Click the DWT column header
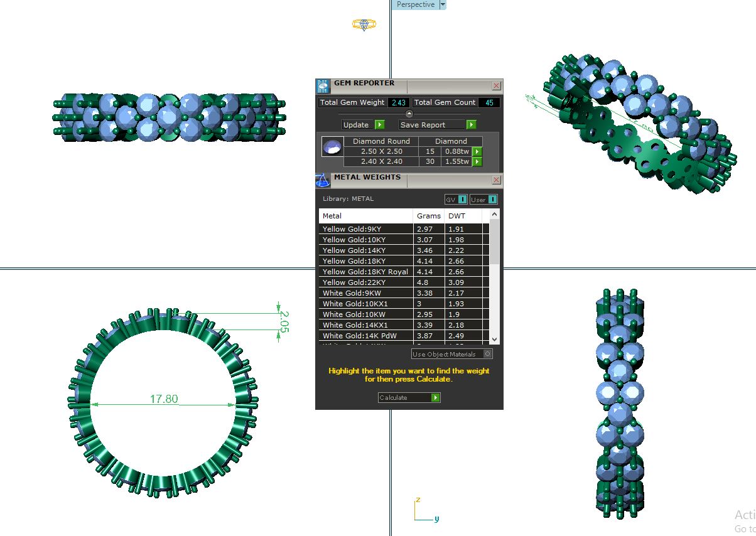The width and height of the screenshot is (756, 536). tap(463, 216)
